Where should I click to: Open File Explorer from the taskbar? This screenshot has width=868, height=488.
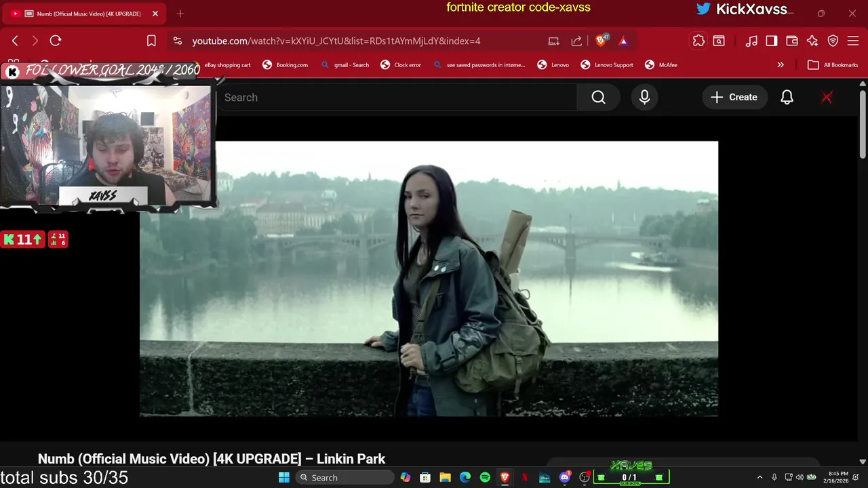point(445,478)
